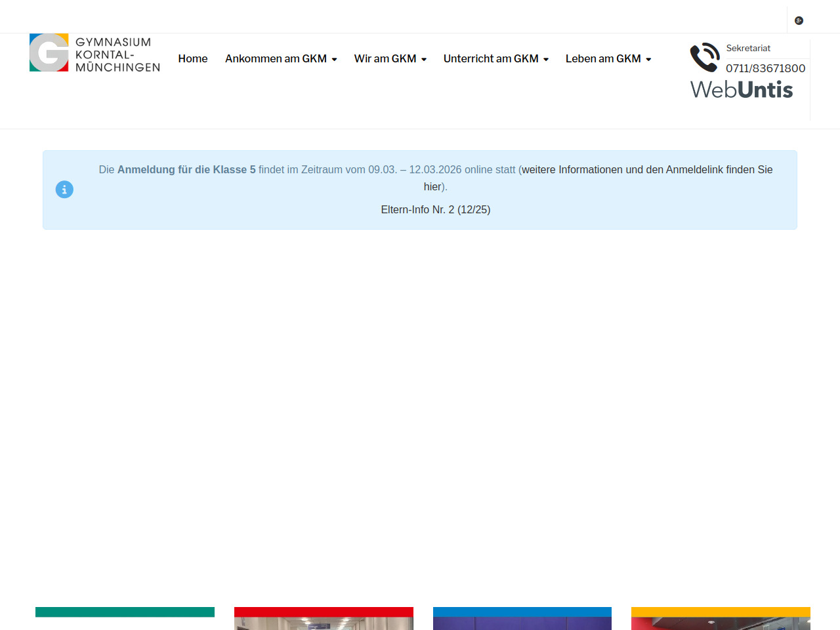Viewport: 840px width, 630px height.
Task: Click the phone number 0711/83671800
Action: click(x=765, y=68)
